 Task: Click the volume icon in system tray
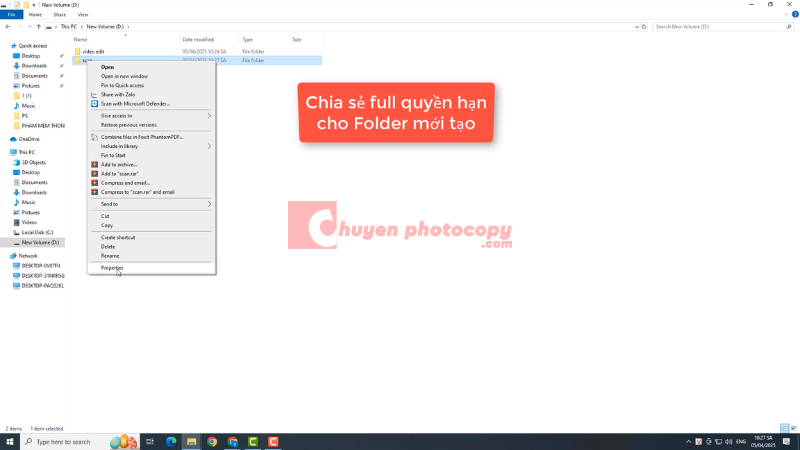pos(729,442)
